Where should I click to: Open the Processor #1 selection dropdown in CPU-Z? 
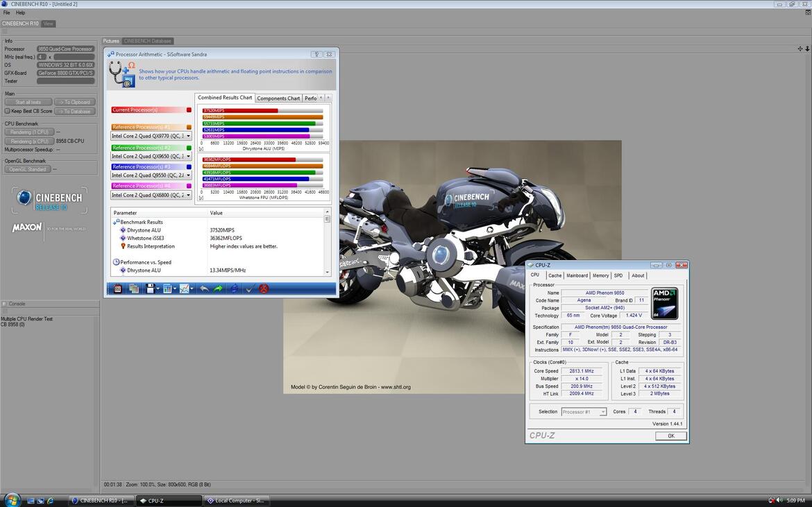point(584,412)
